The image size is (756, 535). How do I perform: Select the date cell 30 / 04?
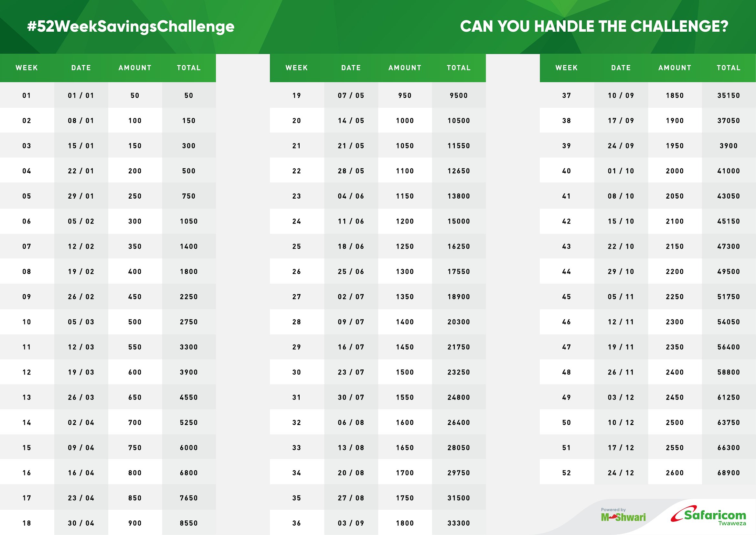(81, 523)
